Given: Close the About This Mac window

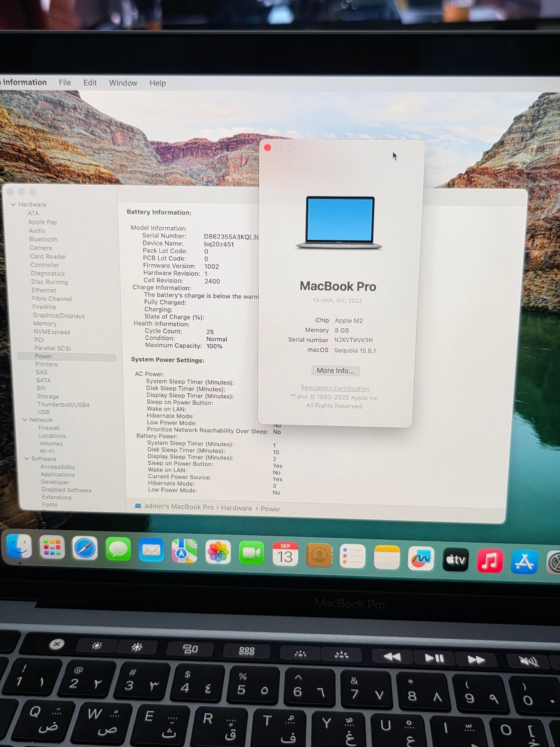Looking at the screenshot, I should point(268,148).
